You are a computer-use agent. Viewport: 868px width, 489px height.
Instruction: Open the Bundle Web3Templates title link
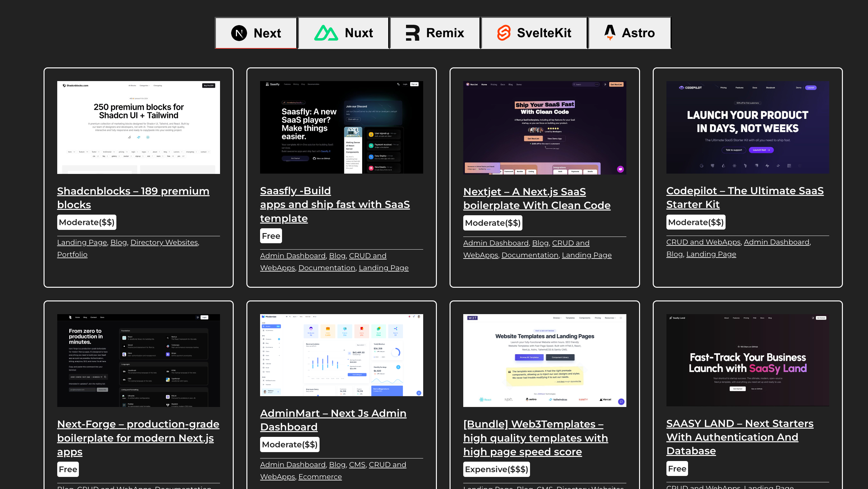535,438
